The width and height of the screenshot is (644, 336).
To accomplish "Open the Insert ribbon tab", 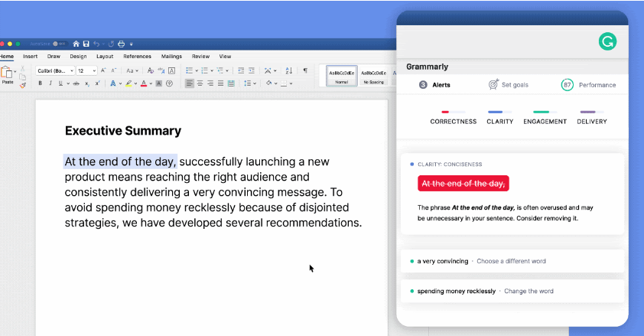I will (x=30, y=57).
